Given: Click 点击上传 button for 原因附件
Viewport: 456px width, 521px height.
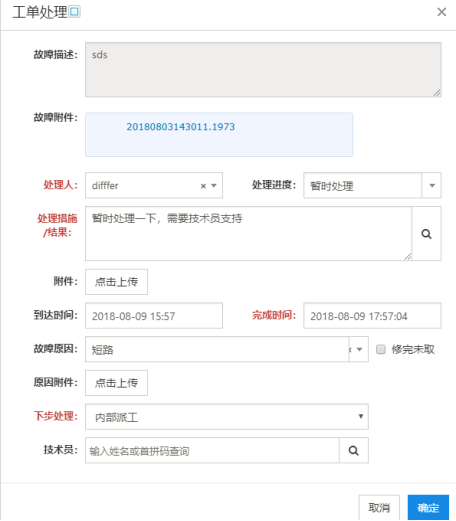Looking at the screenshot, I should (x=116, y=383).
